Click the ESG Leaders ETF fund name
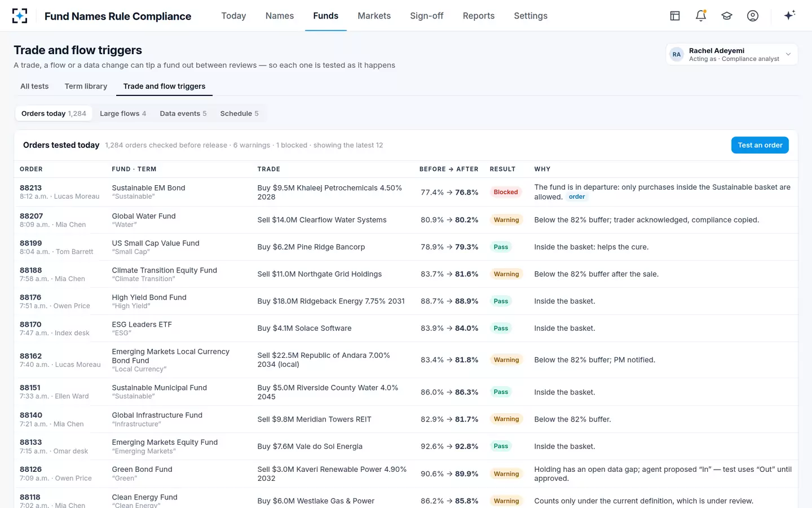This screenshot has width=812, height=508. click(142, 325)
